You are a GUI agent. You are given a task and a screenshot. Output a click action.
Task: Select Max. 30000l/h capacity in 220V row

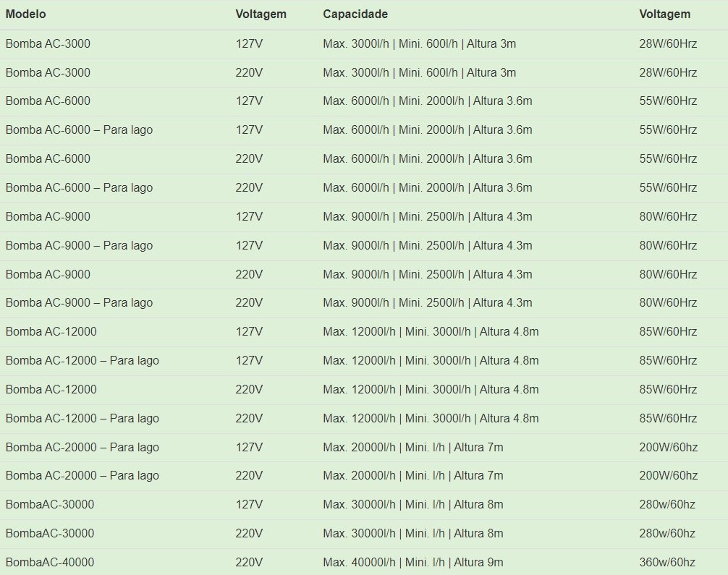412,533
